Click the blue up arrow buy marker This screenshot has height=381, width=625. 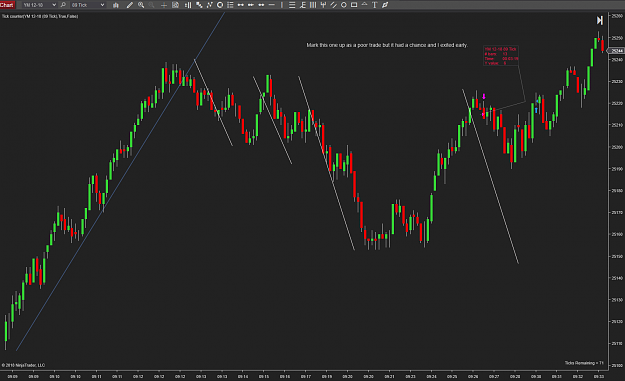coord(537,110)
